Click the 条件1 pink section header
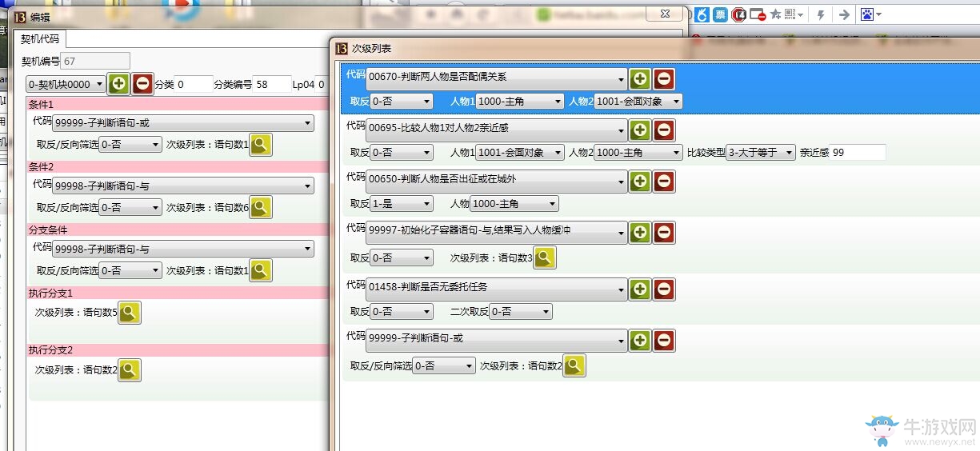Screen dimensions: 980x451 pos(178,104)
